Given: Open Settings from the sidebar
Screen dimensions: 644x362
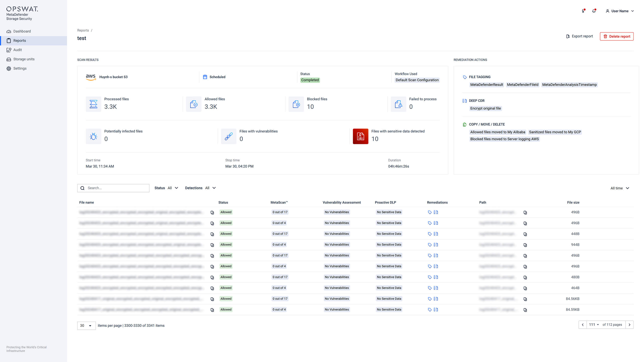Looking at the screenshot, I should point(20,68).
